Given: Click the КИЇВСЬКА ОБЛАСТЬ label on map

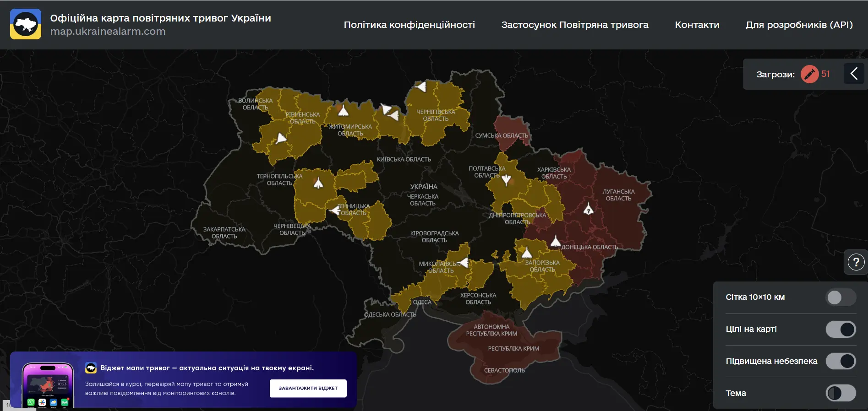Looking at the screenshot, I should (x=404, y=159).
